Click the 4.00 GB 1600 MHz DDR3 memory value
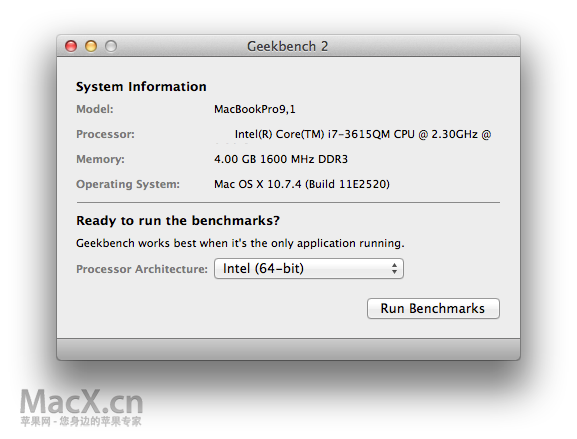577x439 pixels. click(x=281, y=159)
